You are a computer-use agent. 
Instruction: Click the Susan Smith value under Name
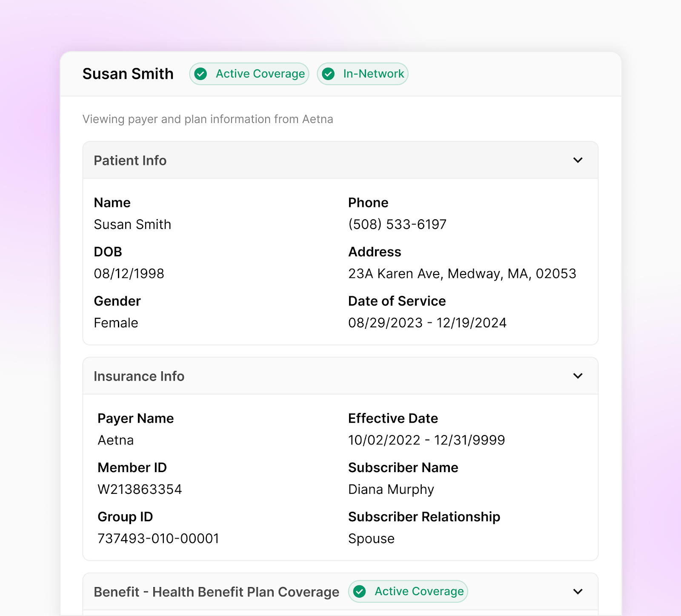(x=132, y=224)
